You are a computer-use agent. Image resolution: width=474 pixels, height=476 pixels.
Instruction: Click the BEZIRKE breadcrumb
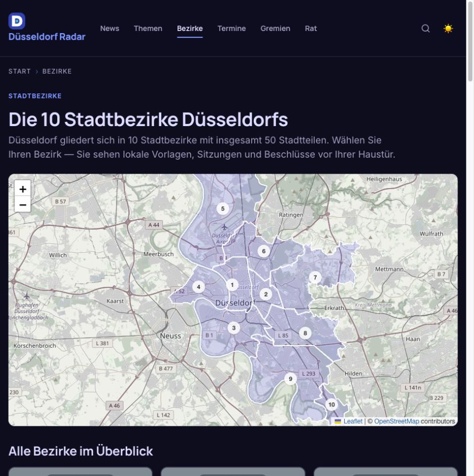click(57, 72)
